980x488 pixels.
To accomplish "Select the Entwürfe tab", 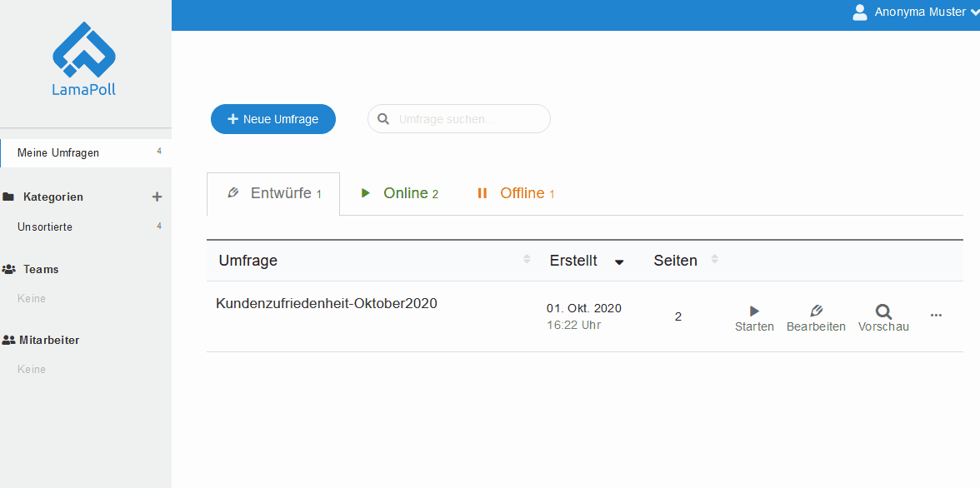I will (x=273, y=194).
